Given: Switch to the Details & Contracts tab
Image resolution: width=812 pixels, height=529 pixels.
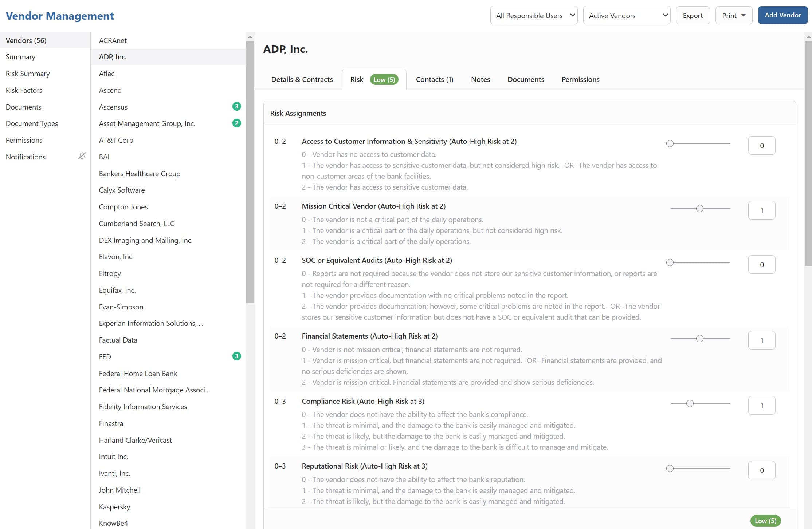Looking at the screenshot, I should click(302, 79).
